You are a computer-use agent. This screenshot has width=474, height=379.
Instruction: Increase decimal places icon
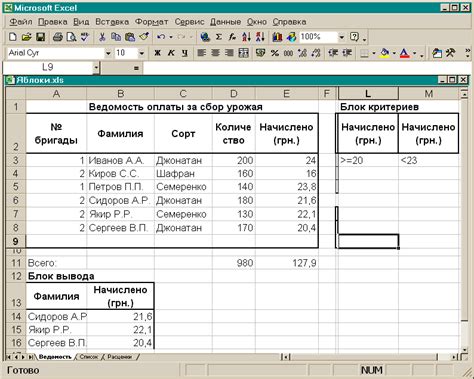302,53
